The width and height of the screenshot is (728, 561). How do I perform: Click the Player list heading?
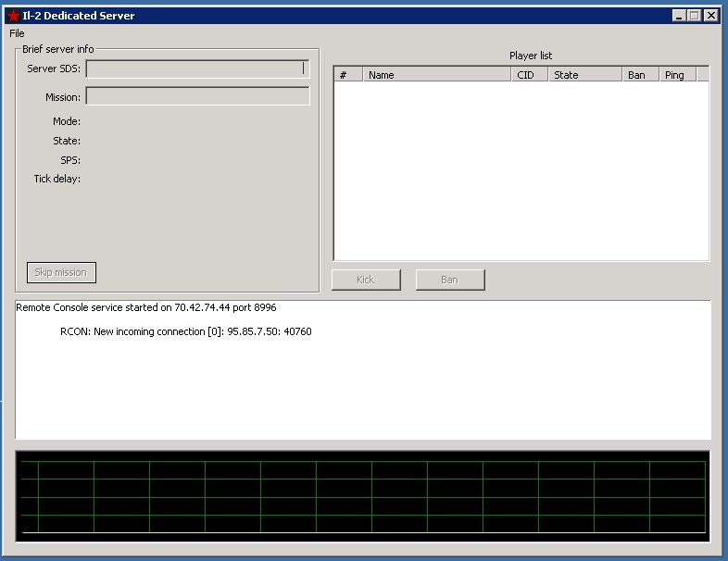531,56
